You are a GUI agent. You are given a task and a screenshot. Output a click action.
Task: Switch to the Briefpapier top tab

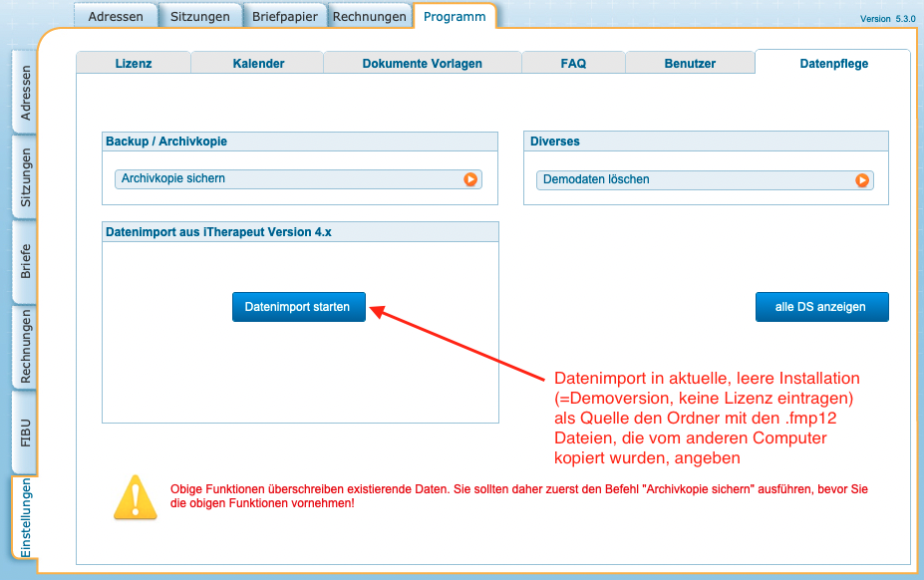tap(285, 17)
